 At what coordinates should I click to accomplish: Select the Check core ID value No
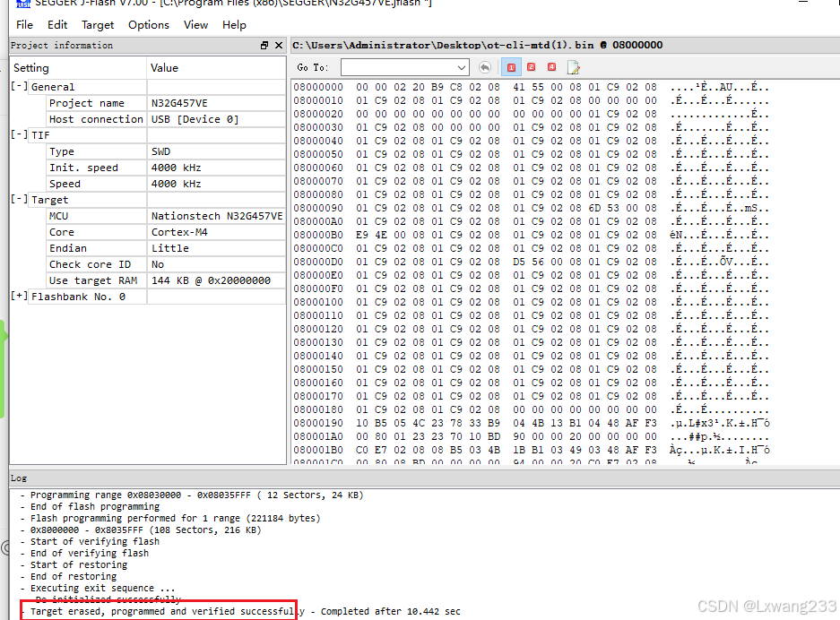[158, 264]
